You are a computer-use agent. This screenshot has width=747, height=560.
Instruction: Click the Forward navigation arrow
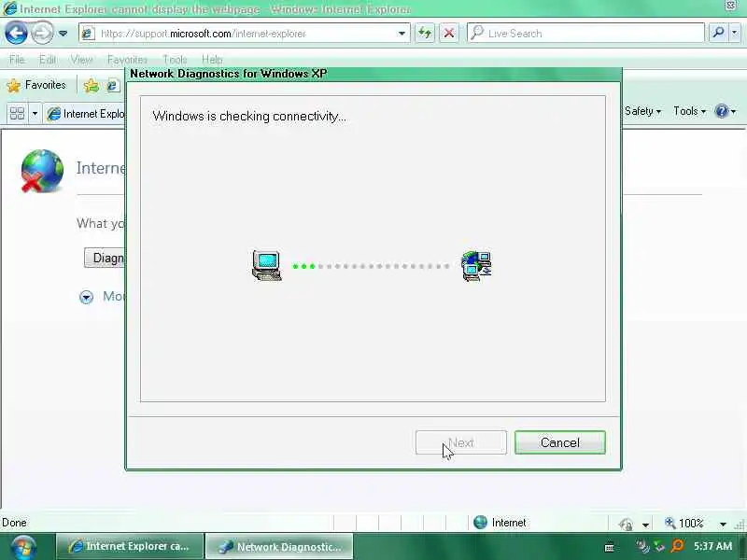(x=42, y=34)
